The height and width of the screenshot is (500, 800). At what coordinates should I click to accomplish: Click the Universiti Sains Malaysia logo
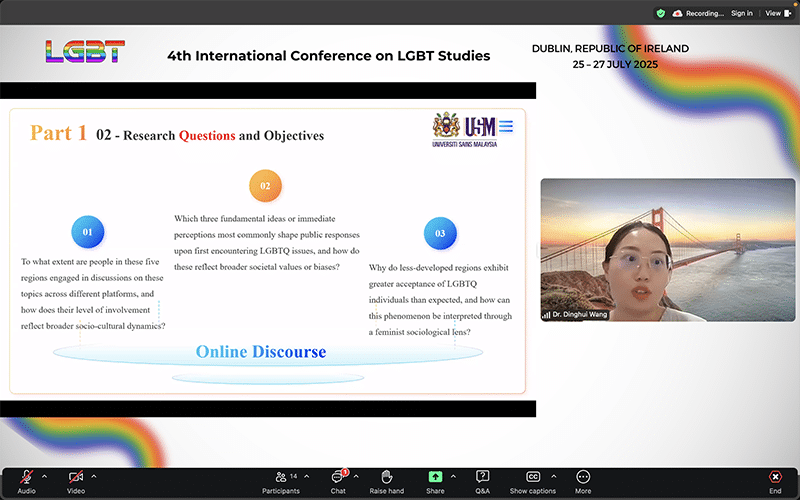(464, 130)
